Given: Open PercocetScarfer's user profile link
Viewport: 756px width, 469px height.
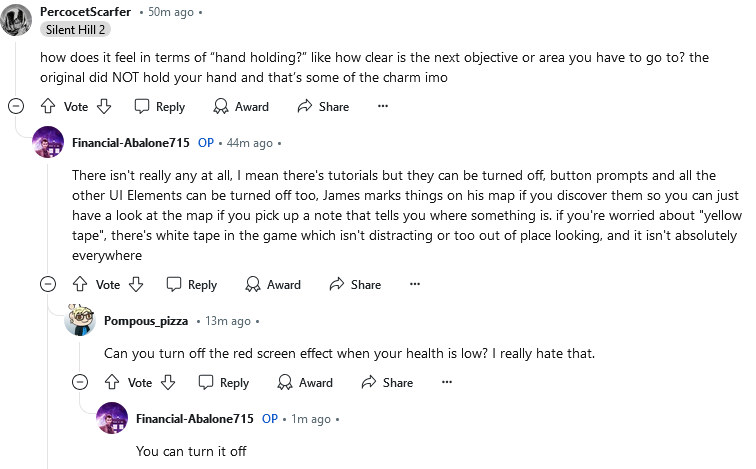Looking at the screenshot, I should [x=85, y=12].
